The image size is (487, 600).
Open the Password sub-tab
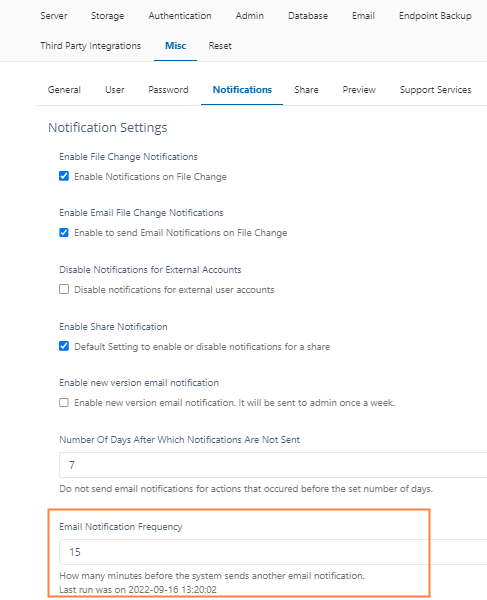tap(168, 90)
